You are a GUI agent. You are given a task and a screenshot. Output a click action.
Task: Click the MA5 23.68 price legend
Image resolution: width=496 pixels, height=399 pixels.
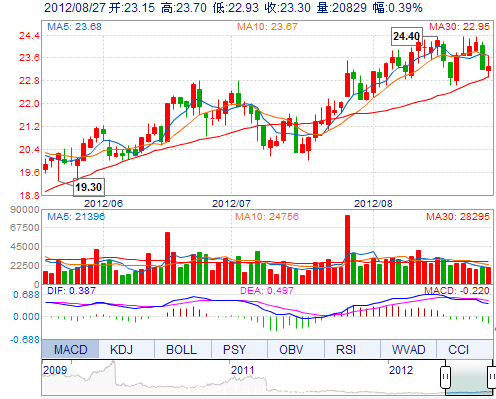(x=74, y=26)
